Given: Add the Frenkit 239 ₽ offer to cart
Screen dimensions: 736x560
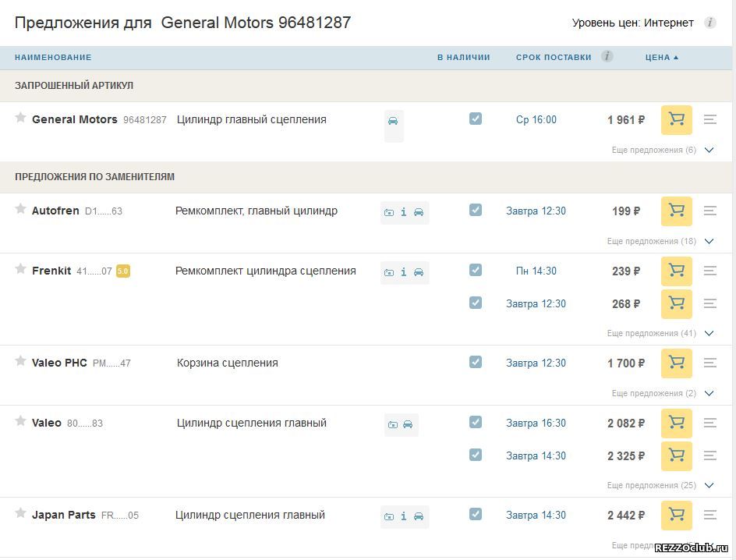Looking at the screenshot, I should tap(677, 271).
